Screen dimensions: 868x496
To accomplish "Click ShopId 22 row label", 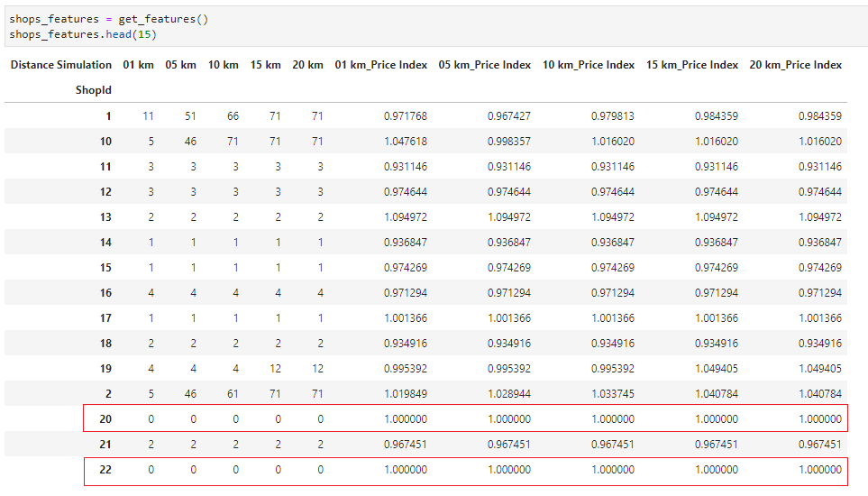I will pyautogui.click(x=105, y=470).
